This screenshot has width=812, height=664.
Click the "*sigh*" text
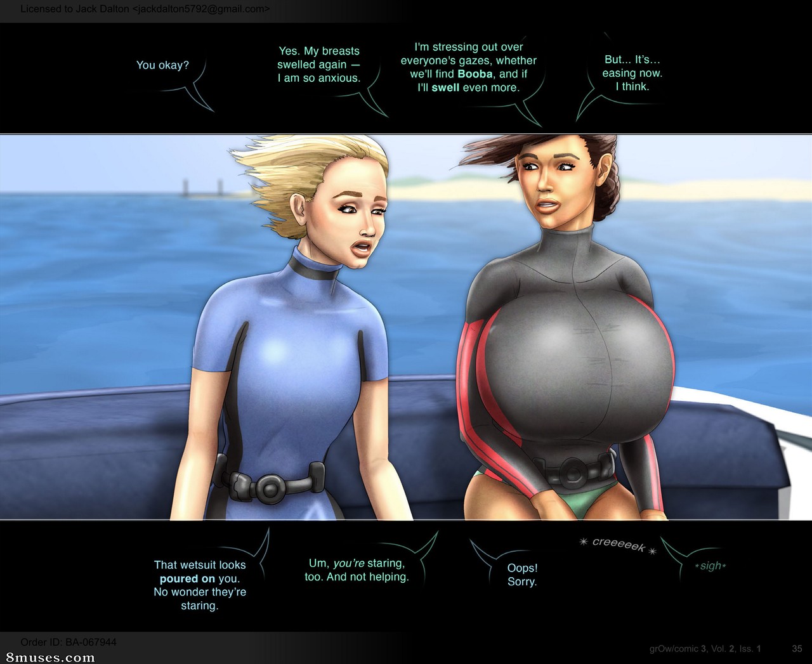[x=710, y=566]
